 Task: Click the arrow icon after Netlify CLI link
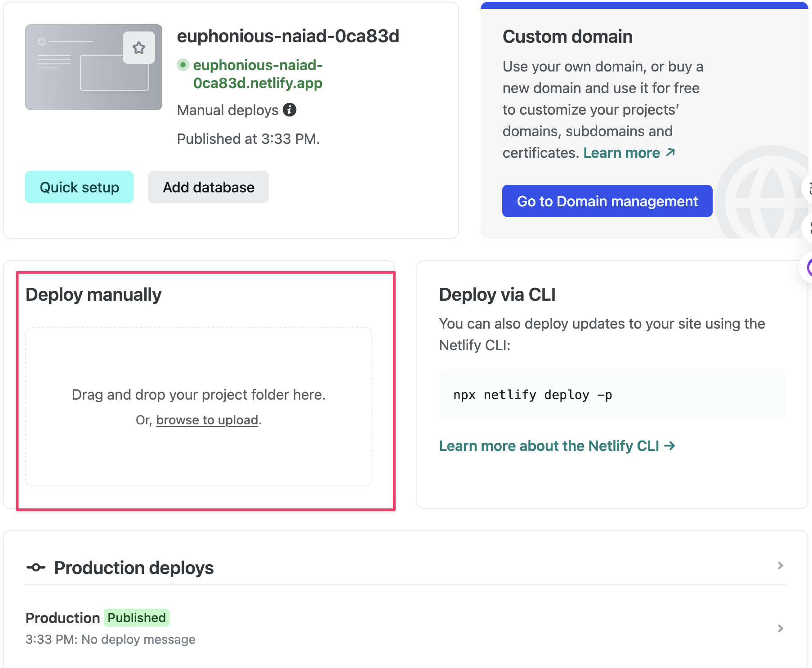coord(669,445)
